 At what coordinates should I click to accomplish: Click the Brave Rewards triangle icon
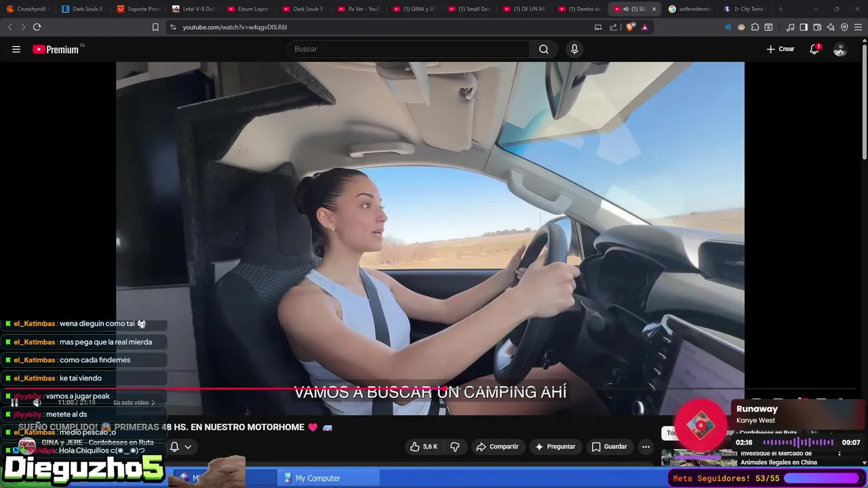(644, 27)
